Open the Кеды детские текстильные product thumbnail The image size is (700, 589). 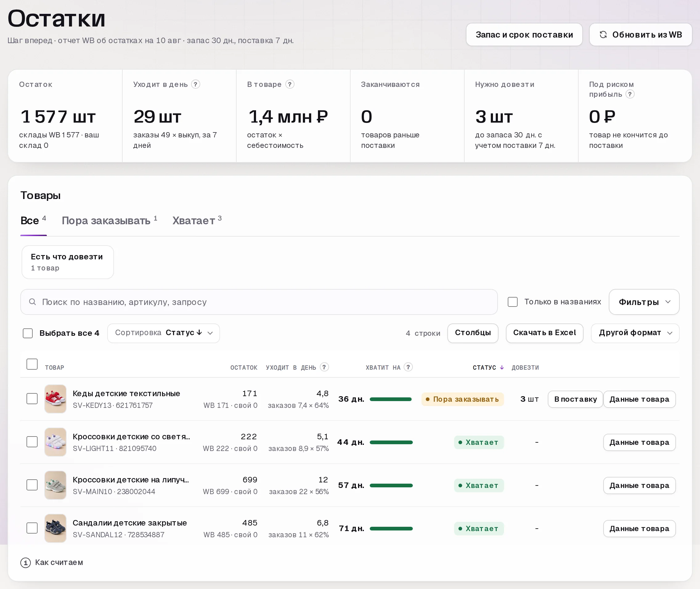click(55, 399)
